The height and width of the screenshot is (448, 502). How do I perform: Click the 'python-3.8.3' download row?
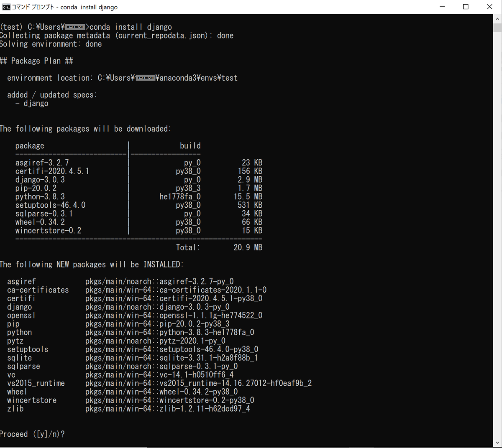(139, 196)
